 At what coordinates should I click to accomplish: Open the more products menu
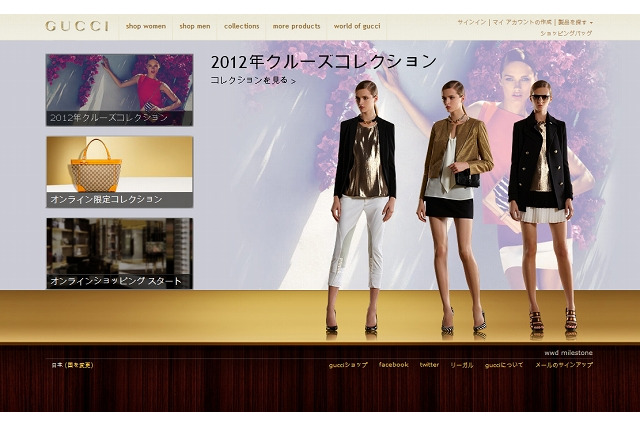(x=296, y=26)
